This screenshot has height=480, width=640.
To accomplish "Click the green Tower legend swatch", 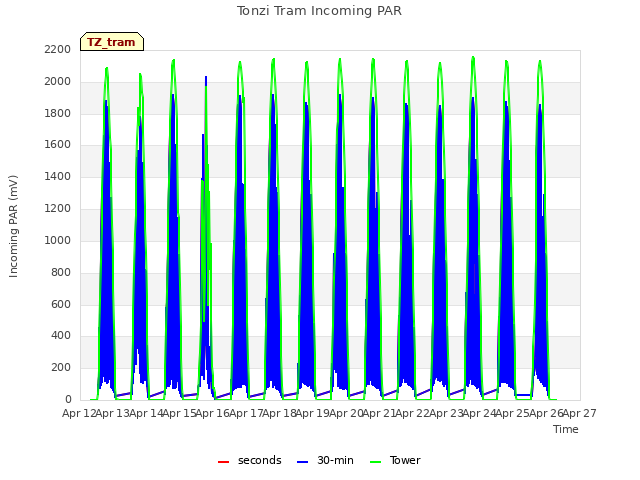I will pos(376,462).
